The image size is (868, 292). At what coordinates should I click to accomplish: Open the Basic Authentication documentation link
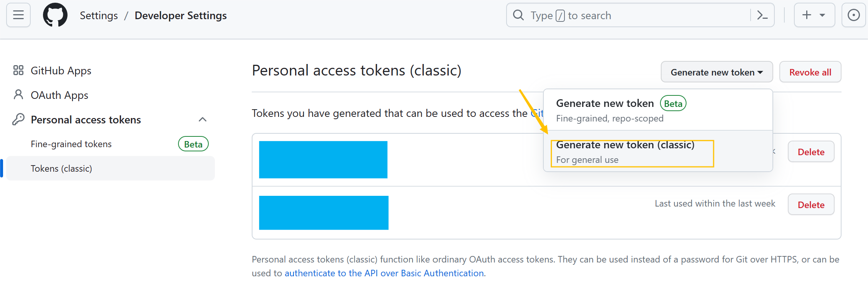(x=384, y=273)
